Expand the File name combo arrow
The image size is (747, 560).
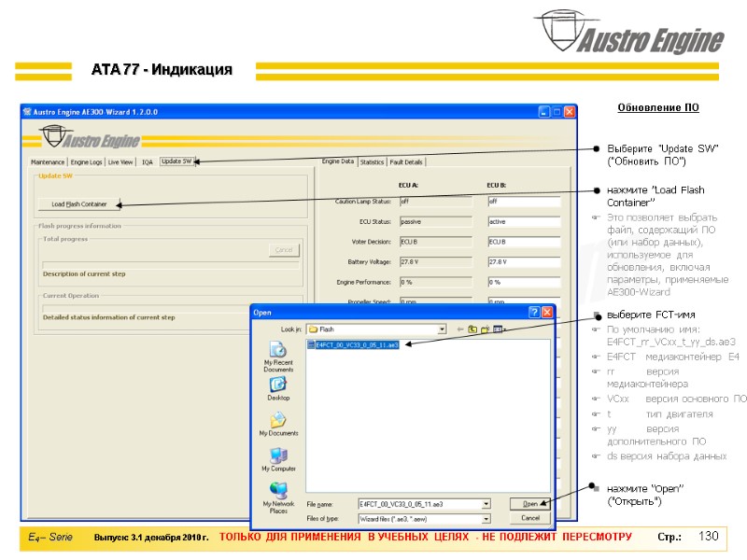486,504
